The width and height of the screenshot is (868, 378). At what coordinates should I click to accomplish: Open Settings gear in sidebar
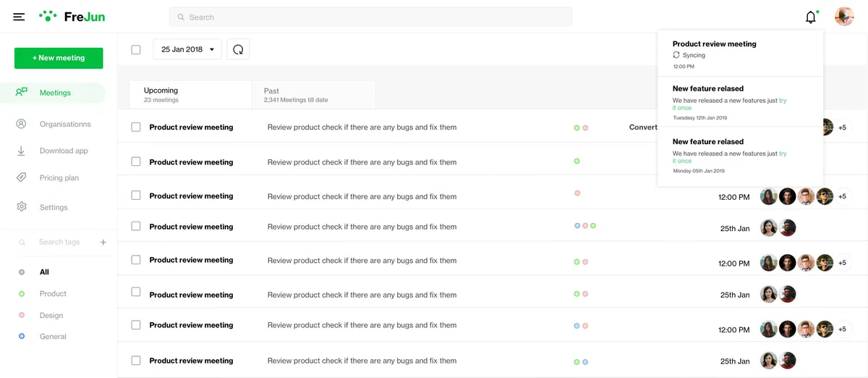(22, 207)
